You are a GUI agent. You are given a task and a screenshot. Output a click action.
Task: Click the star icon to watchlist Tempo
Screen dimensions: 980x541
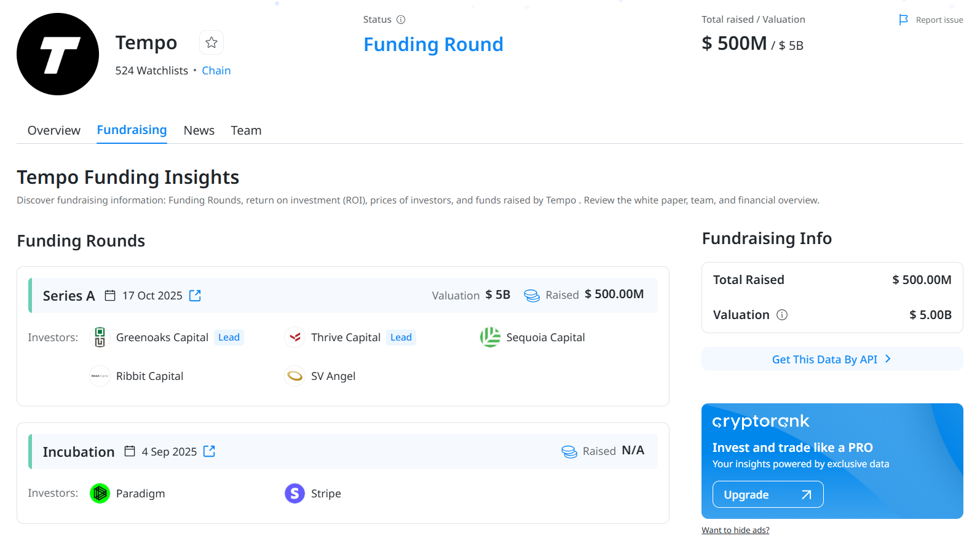211,42
